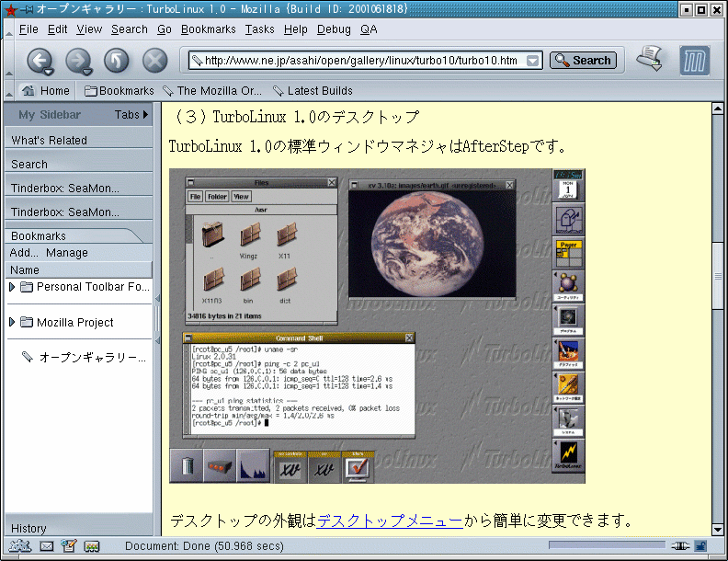This screenshot has width=728, height=561.
Task: Switch to the Search sidebar tab
Action: [x=78, y=164]
